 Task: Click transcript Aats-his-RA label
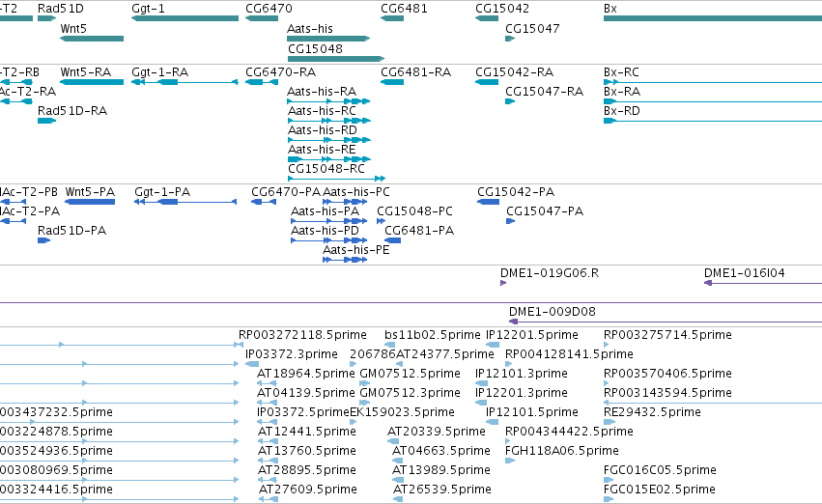[x=322, y=91]
